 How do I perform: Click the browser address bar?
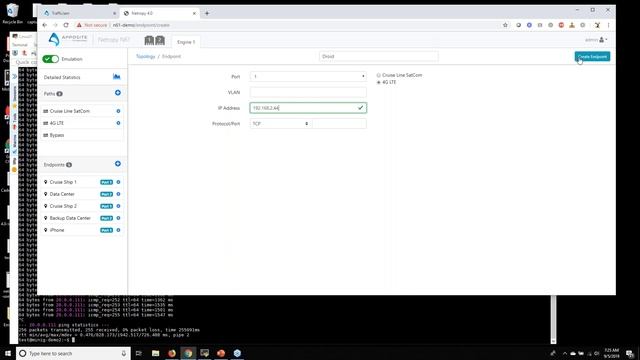click(x=286, y=25)
